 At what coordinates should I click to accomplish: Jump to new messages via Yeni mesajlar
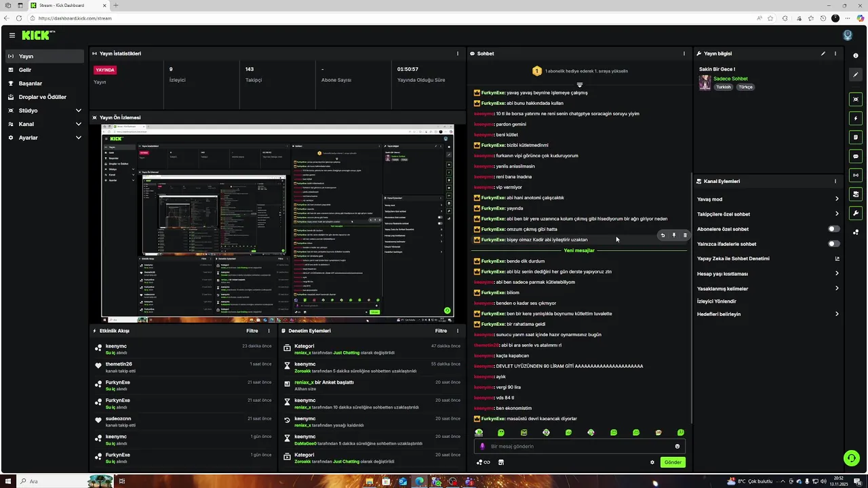click(x=579, y=251)
